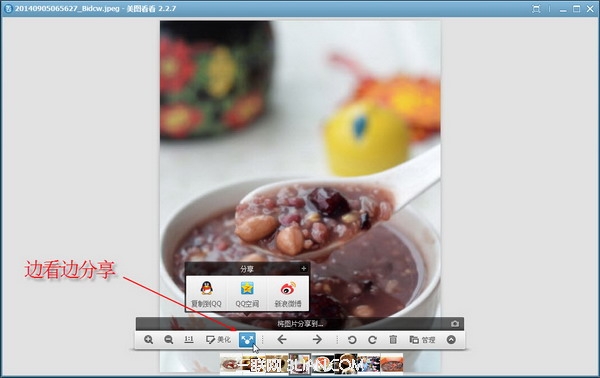Share image to QQ空间
The image size is (600, 378).
tap(247, 294)
